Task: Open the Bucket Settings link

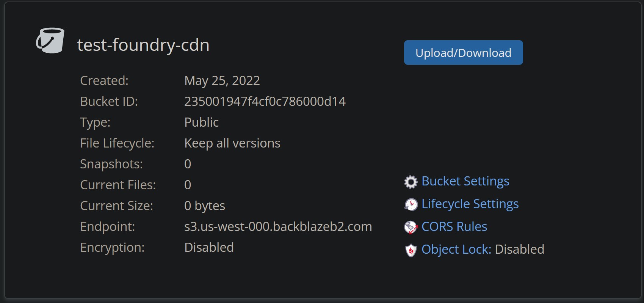Action: pos(465,181)
